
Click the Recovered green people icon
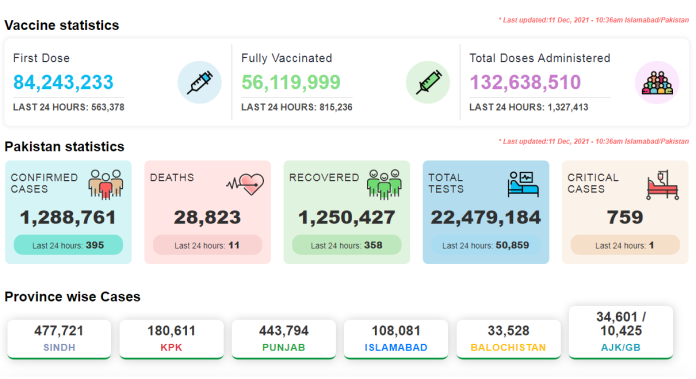(x=384, y=184)
